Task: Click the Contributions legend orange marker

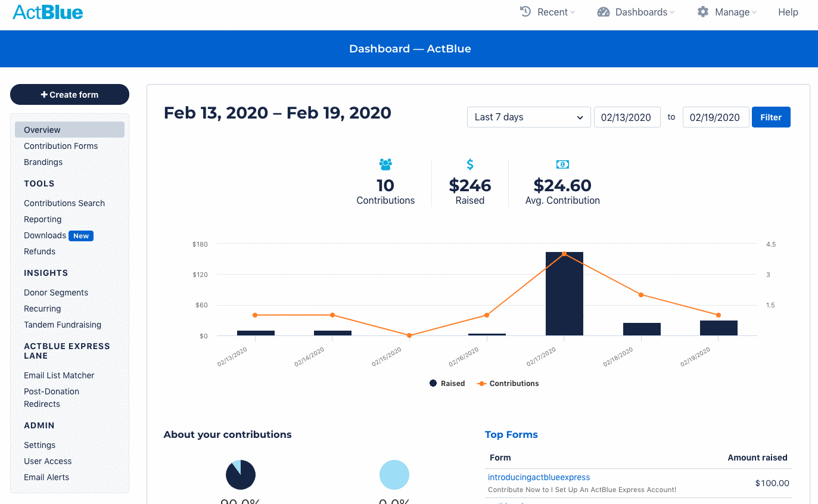Action: [482, 383]
